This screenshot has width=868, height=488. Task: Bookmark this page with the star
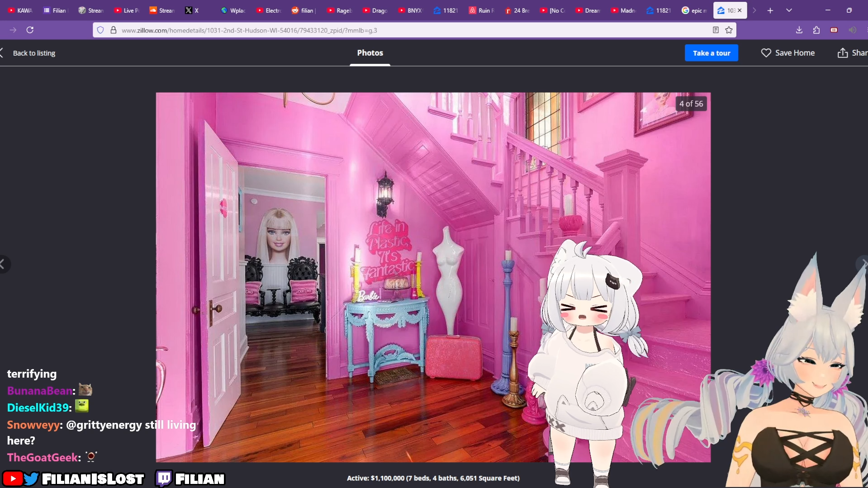click(729, 30)
